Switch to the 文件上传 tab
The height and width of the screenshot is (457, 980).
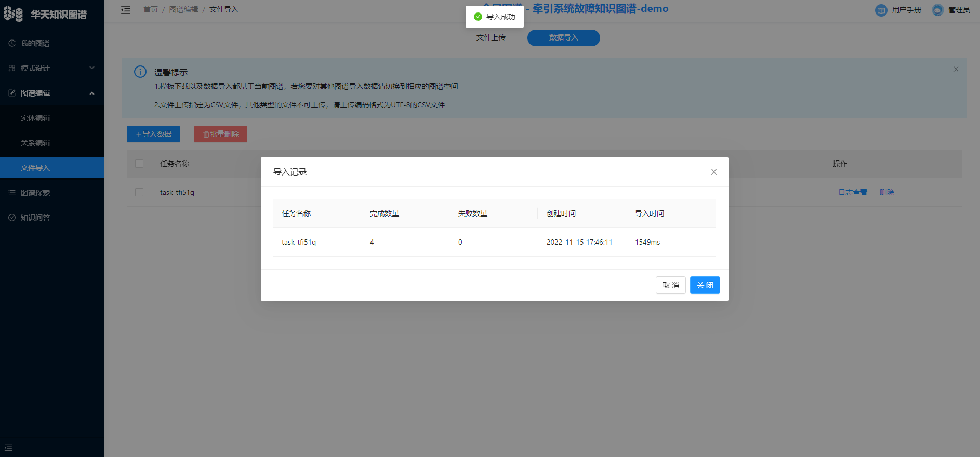(491, 37)
